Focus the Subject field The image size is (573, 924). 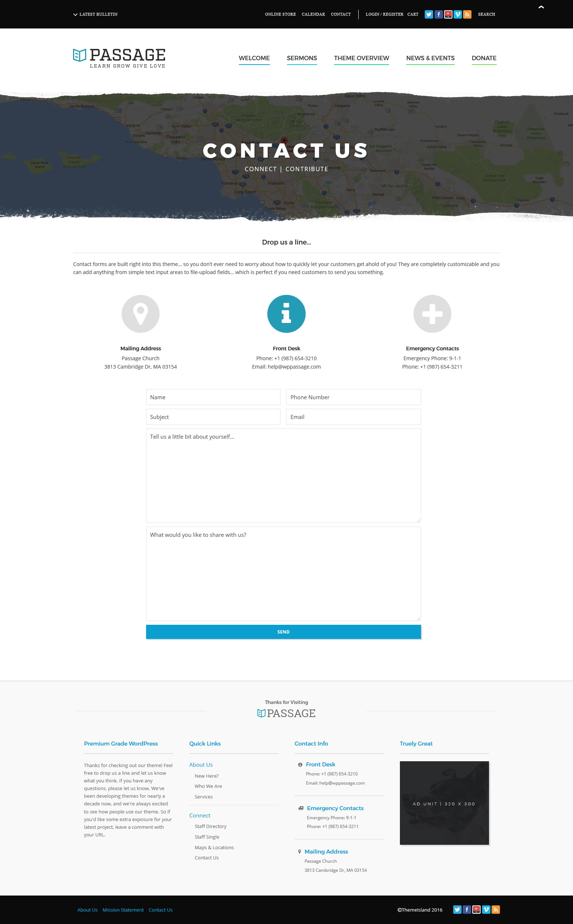(x=213, y=417)
